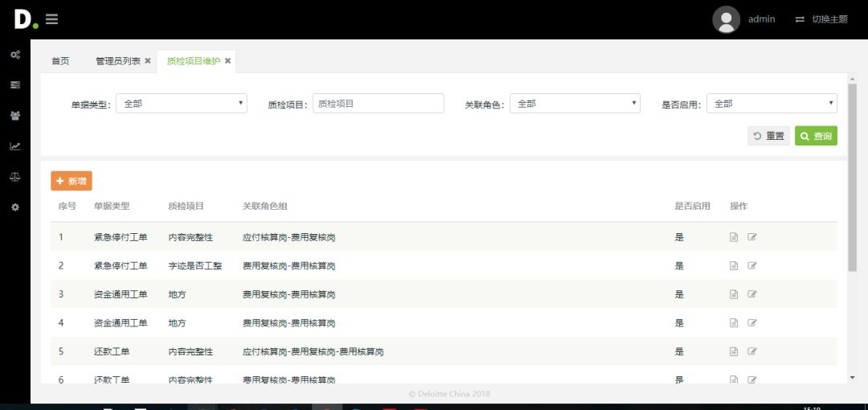Click the green 查询 search button

click(x=816, y=136)
